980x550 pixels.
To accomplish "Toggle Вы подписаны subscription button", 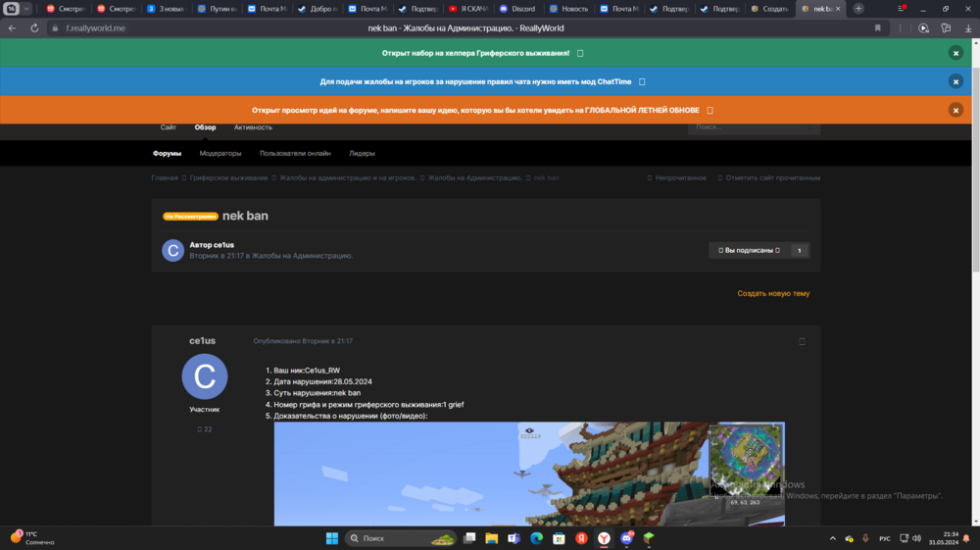I will pyautogui.click(x=749, y=251).
